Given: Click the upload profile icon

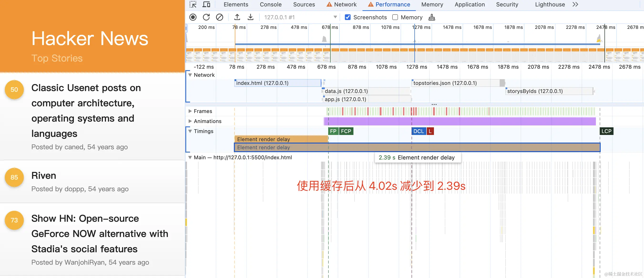Looking at the screenshot, I should (237, 17).
